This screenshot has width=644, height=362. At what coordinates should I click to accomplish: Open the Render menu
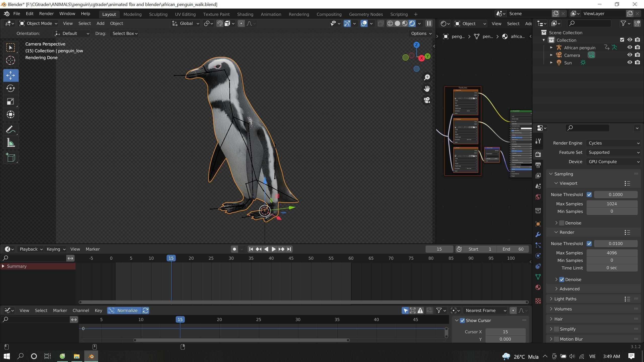[46, 14]
